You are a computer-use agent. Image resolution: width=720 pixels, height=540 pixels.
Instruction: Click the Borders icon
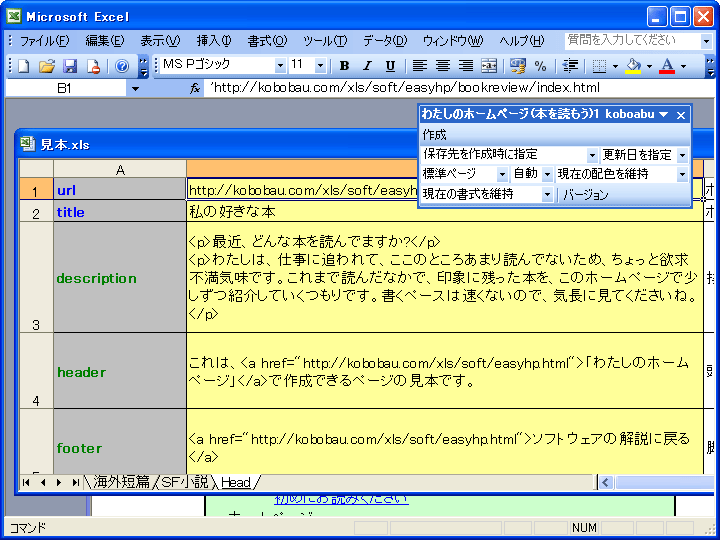click(x=599, y=66)
